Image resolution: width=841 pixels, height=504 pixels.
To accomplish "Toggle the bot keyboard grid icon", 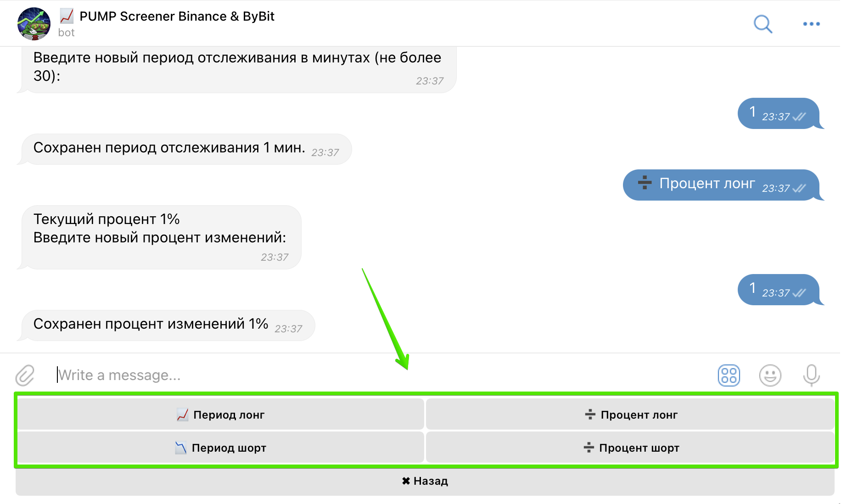I will coord(729,375).
